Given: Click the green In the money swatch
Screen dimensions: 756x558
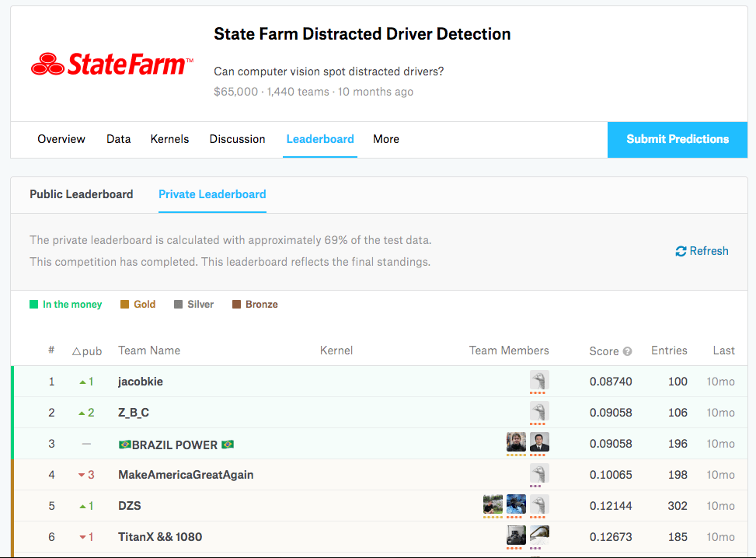Looking at the screenshot, I should click(x=33, y=305).
